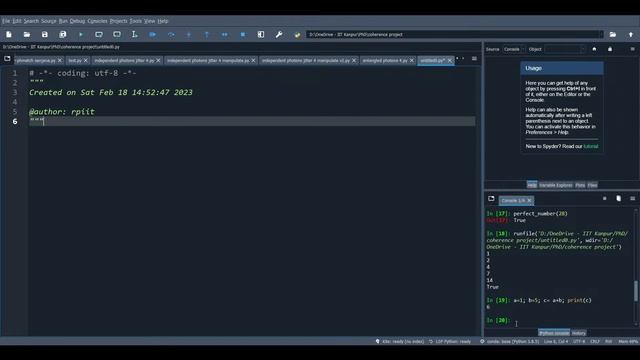Create a new file from the toolbar

point(9,35)
